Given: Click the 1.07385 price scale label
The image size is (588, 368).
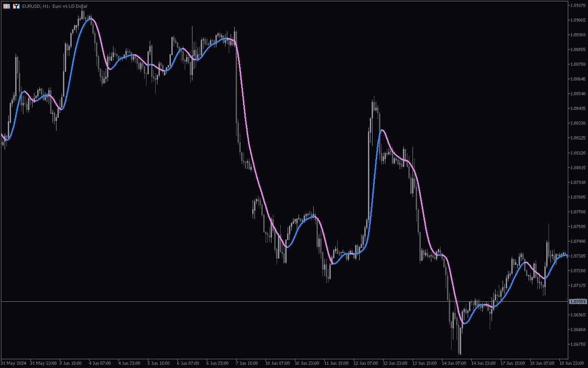Looking at the screenshot, I should [577, 256].
